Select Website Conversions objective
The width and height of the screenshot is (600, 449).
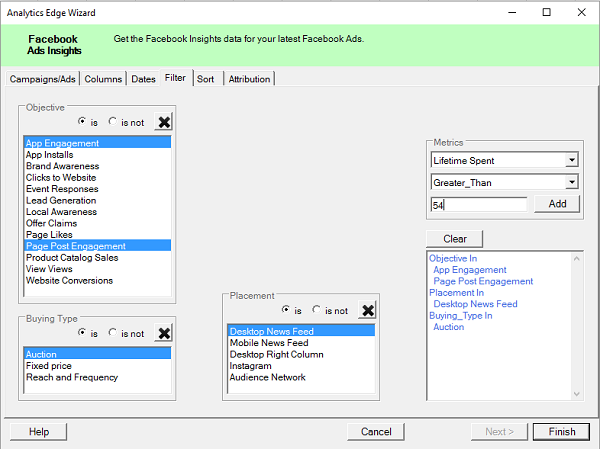(98, 281)
